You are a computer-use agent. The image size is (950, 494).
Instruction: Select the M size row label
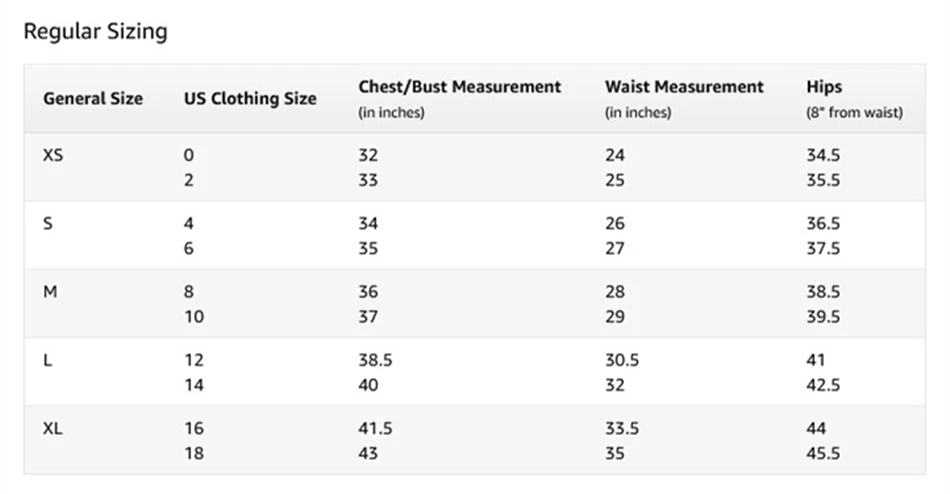50,291
